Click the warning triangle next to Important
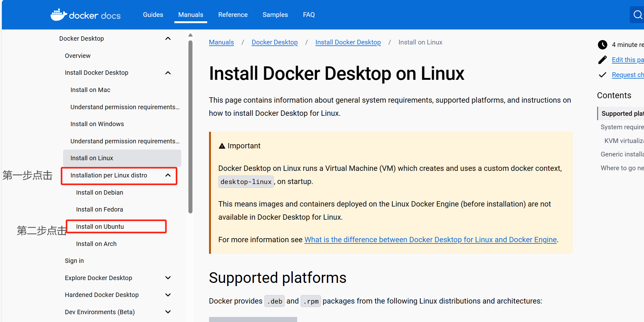 point(222,146)
